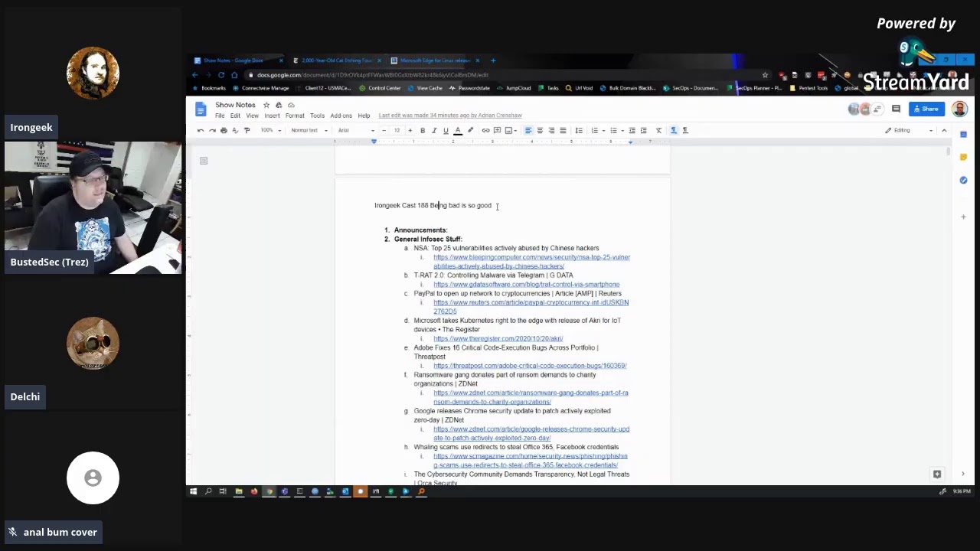
Task: Get add-ons plus icon in side panel
Action: pos(963,217)
